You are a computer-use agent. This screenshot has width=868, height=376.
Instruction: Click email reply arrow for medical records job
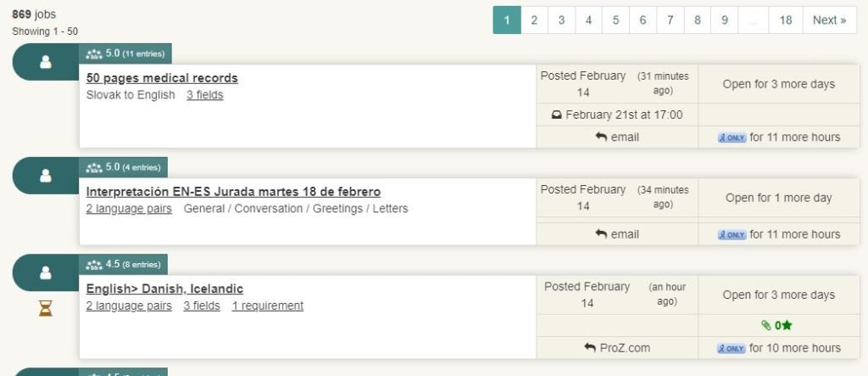click(x=601, y=137)
